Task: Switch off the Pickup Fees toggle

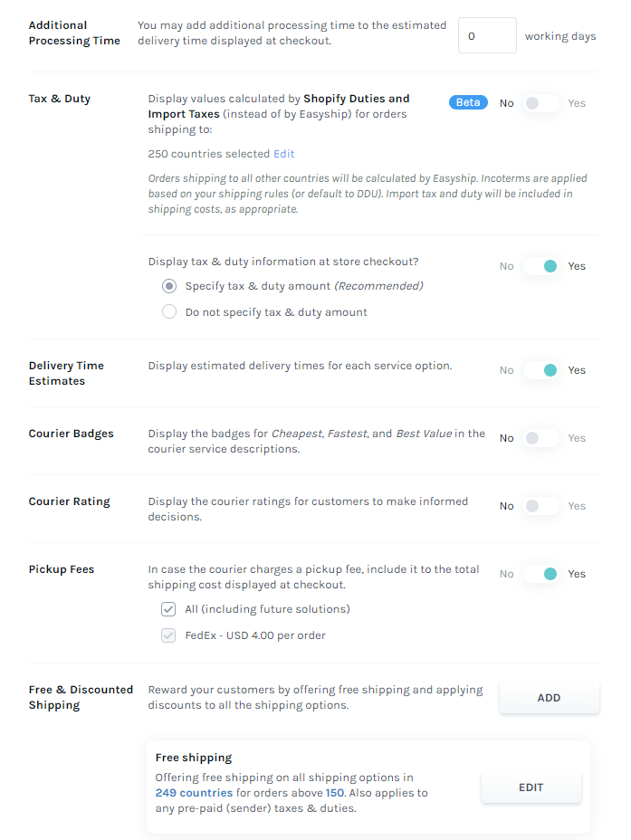Action: tap(540, 574)
